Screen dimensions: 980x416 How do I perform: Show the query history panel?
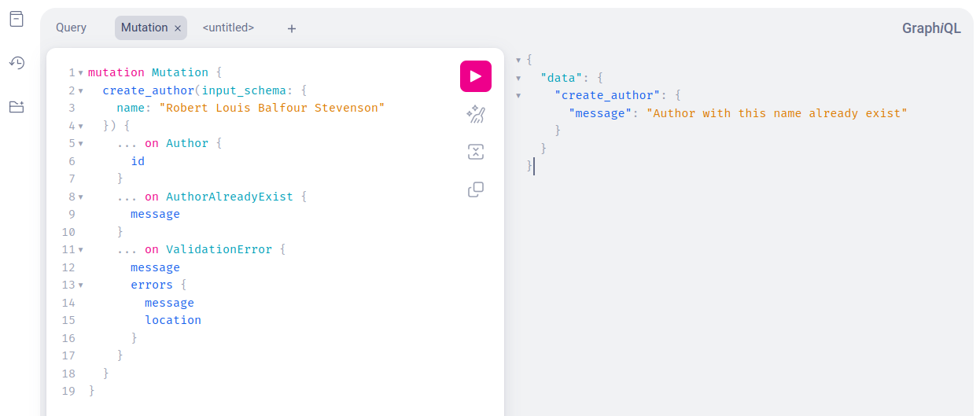tap(17, 63)
